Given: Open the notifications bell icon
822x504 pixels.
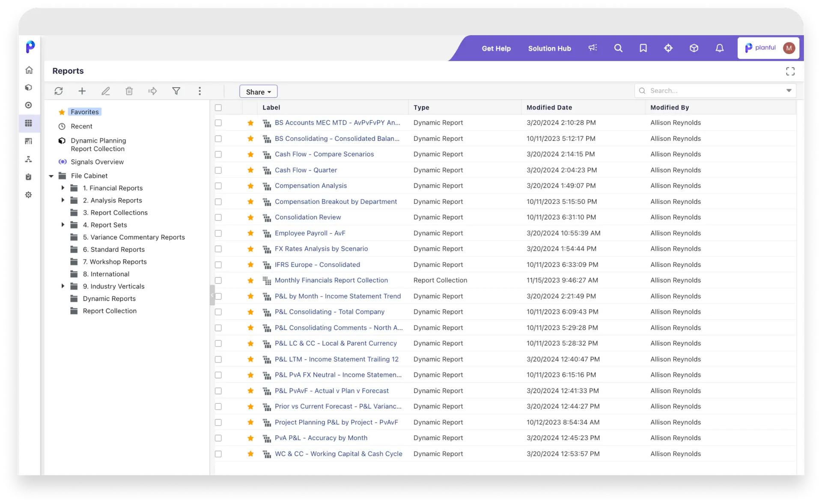Looking at the screenshot, I should [719, 48].
